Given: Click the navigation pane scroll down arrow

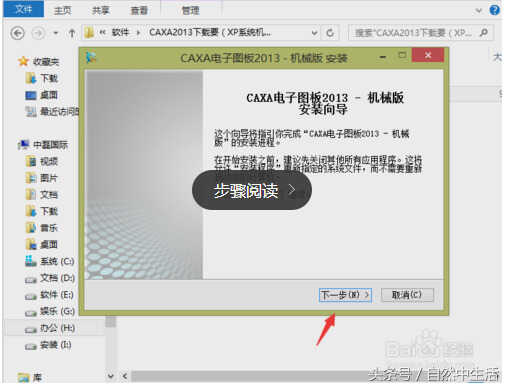Looking at the screenshot, I should (x=111, y=376).
